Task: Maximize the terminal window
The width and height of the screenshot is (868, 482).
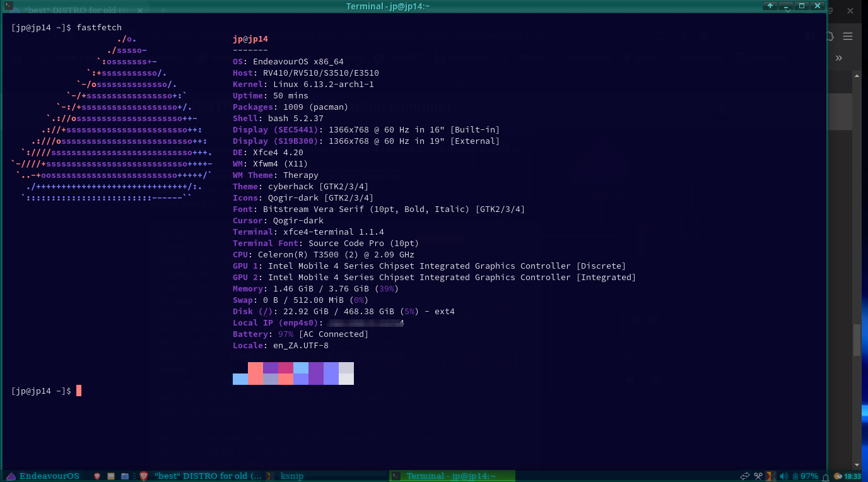Action: tap(802, 6)
